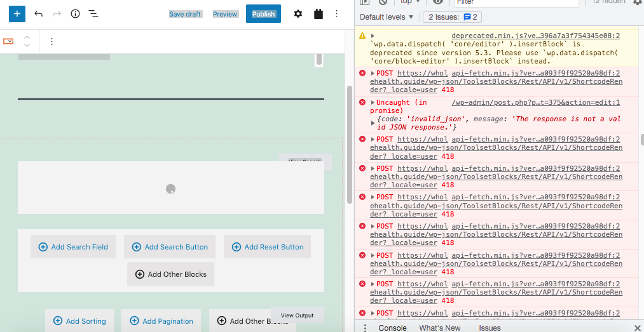Viewport: 644px width, 332px height.
Task: Open the editor settings gear panel
Action: coord(298,13)
